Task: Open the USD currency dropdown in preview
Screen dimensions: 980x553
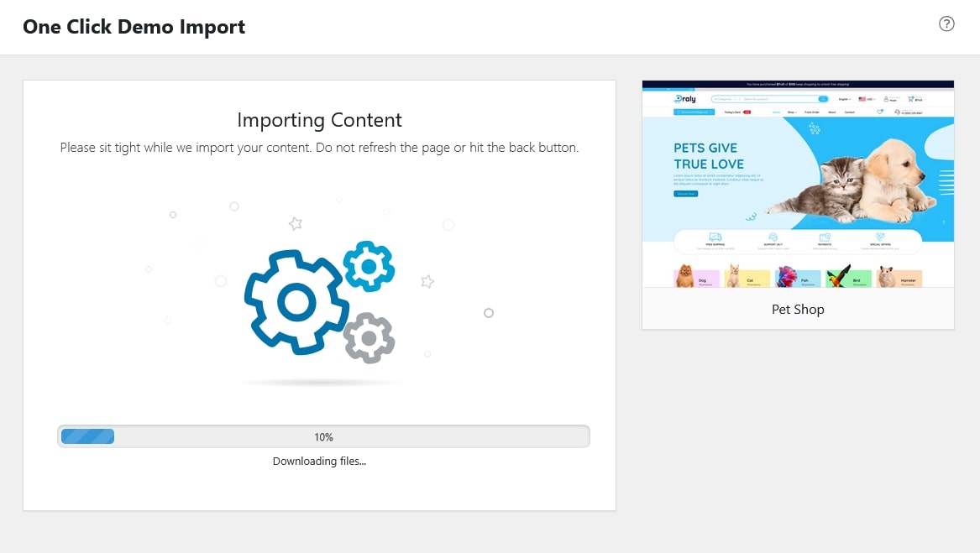Action: pos(866,98)
